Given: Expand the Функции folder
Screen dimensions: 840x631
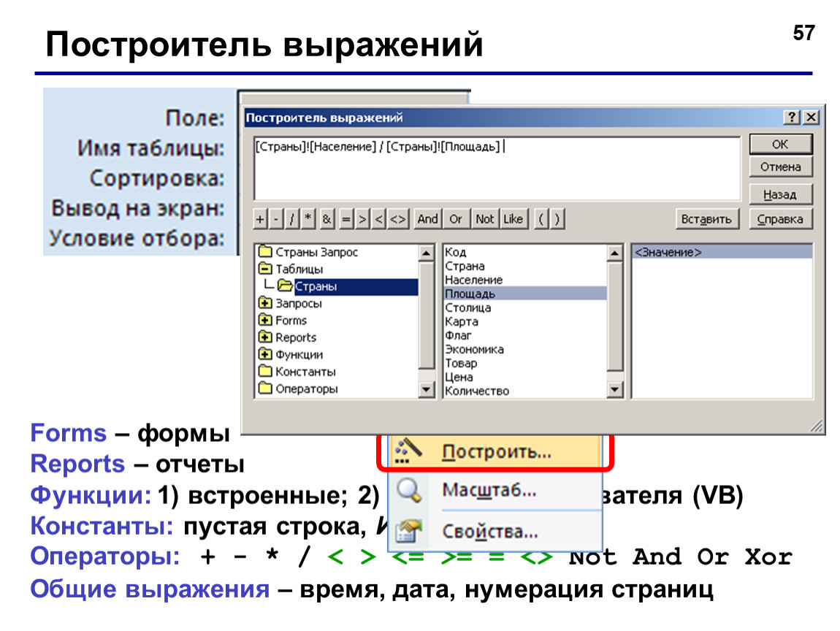Looking at the screenshot, I should pos(265,354).
